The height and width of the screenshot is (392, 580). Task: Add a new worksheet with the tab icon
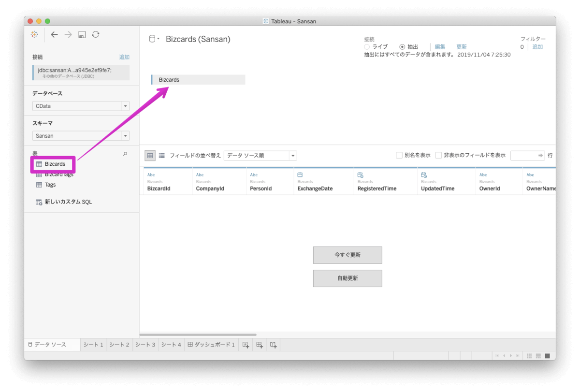coord(246,345)
